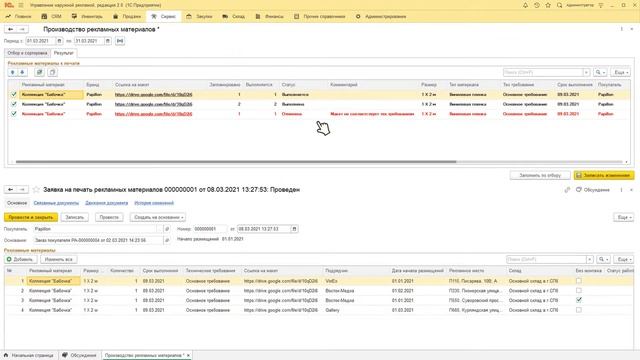Click the global search magnifier in title bar
Viewport: 640px width, 360px height.
coord(560,5)
